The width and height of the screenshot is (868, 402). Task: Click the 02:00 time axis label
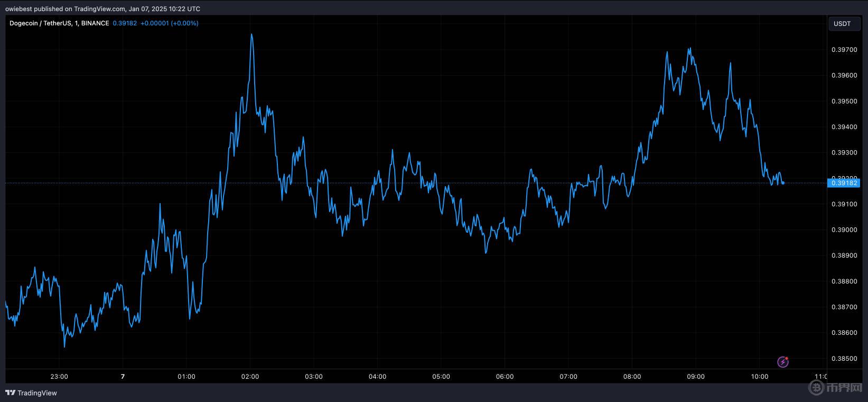(250, 377)
